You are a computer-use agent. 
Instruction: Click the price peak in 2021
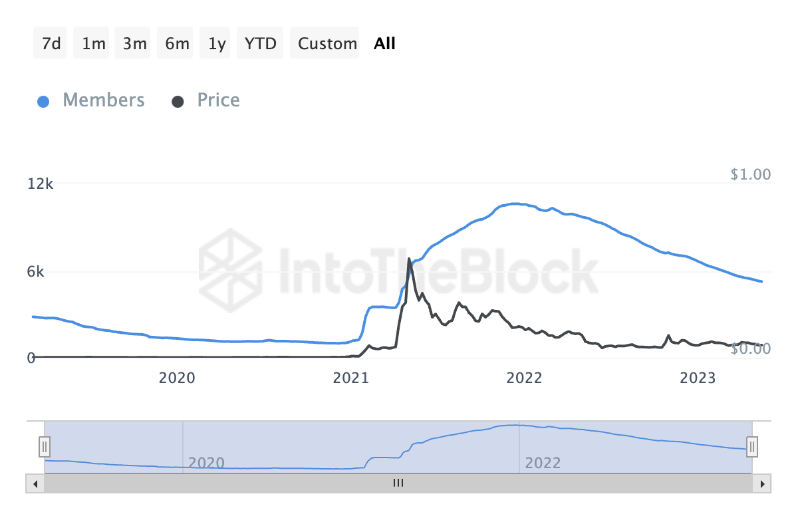[x=408, y=259]
